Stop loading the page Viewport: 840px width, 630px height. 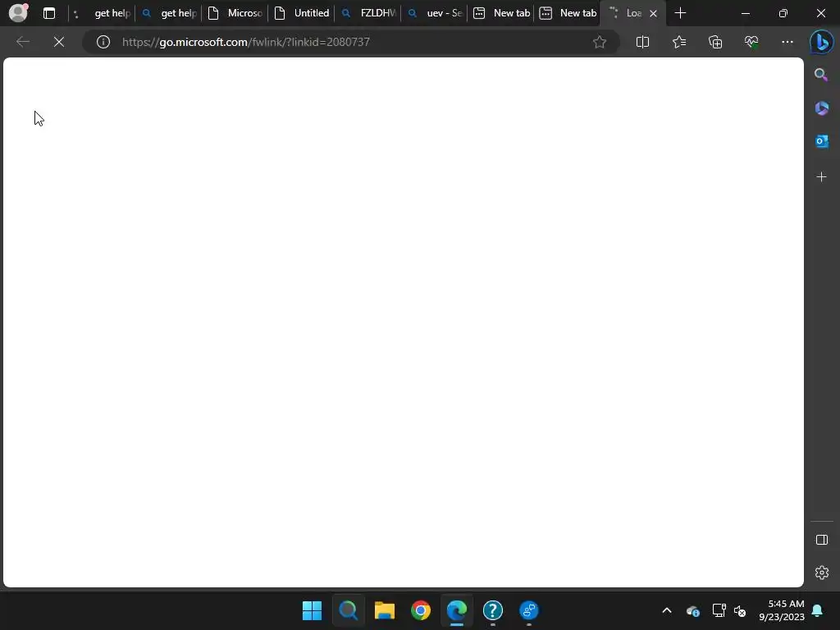click(x=59, y=42)
